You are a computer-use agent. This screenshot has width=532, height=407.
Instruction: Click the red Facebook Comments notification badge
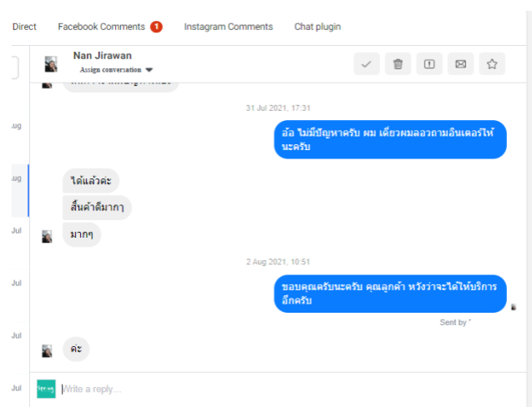click(157, 27)
